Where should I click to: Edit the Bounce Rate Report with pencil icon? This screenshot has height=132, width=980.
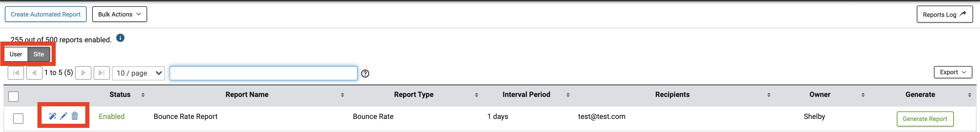coord(64,116)
